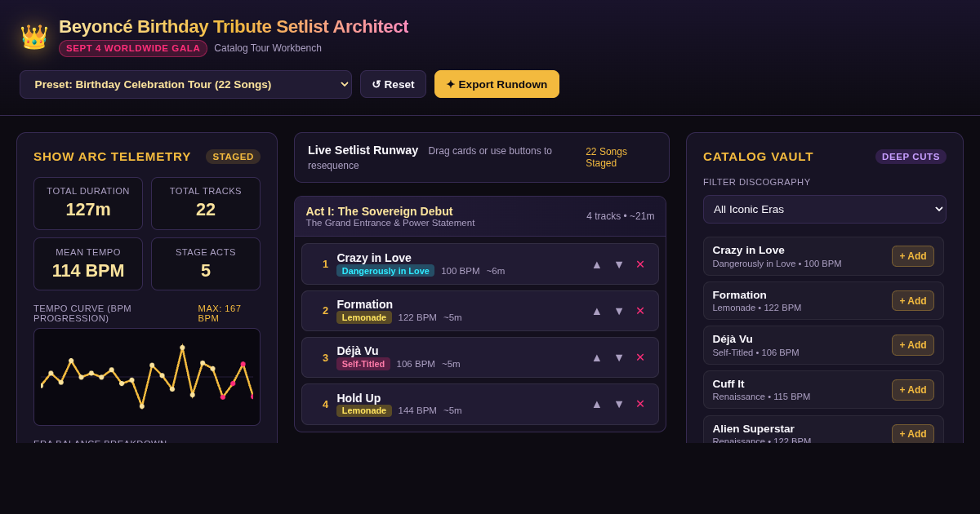Select the Crazy in Love setlist card
The height and width of the screenshot is (514, 980).
(x=480, y=264)
